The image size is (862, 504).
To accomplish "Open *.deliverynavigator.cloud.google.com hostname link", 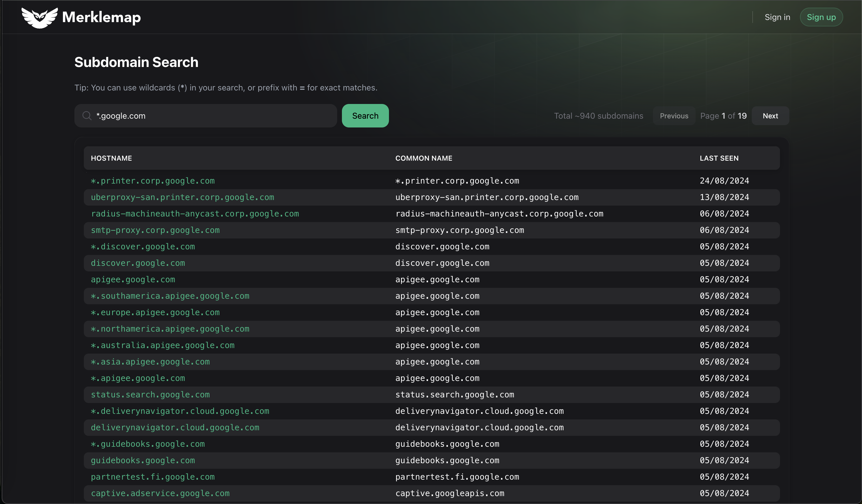I will pyautogui.click(x=180, y=411).
